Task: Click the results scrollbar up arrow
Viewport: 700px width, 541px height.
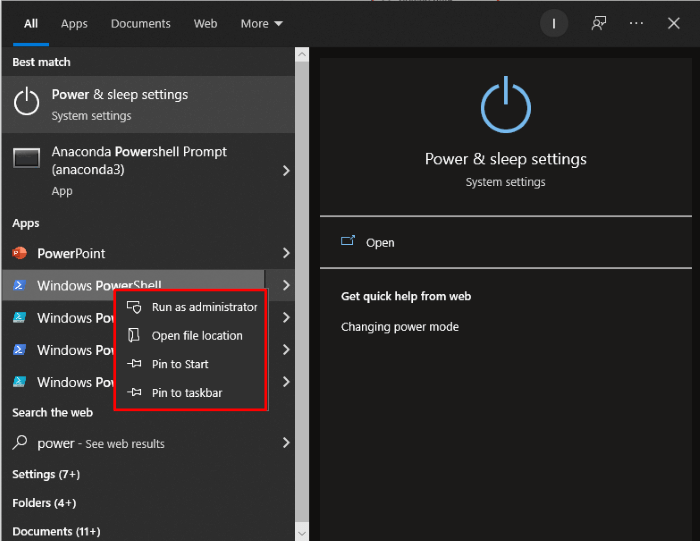Action: click(x=302, y=54)
